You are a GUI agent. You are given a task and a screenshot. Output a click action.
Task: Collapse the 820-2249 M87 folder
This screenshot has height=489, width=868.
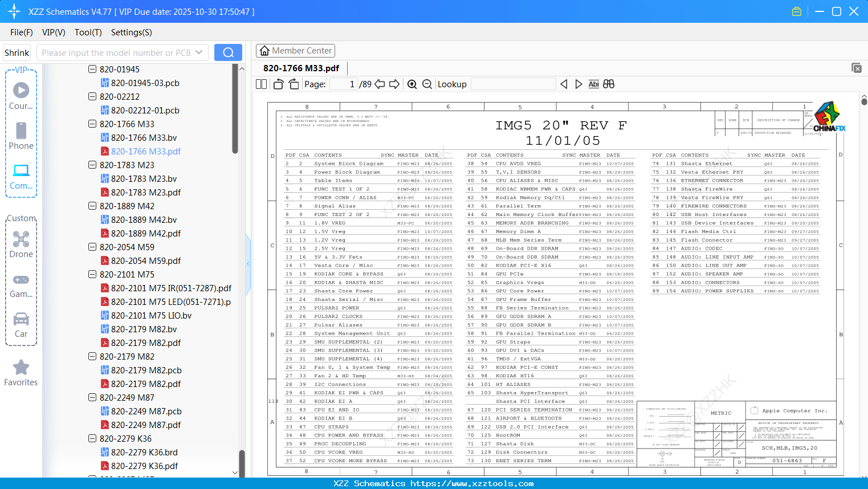pyautogui.click(x=92, y=397)
